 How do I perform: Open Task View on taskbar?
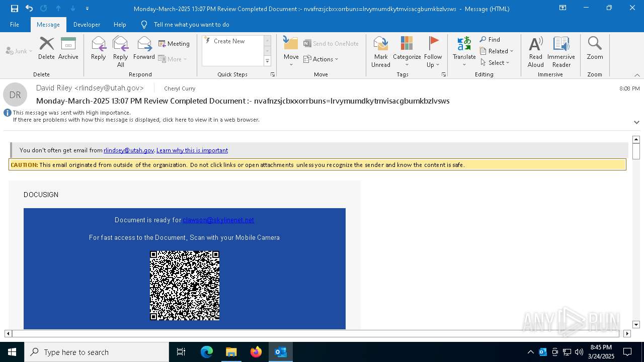pyautogui.click(x=181, y=352)
